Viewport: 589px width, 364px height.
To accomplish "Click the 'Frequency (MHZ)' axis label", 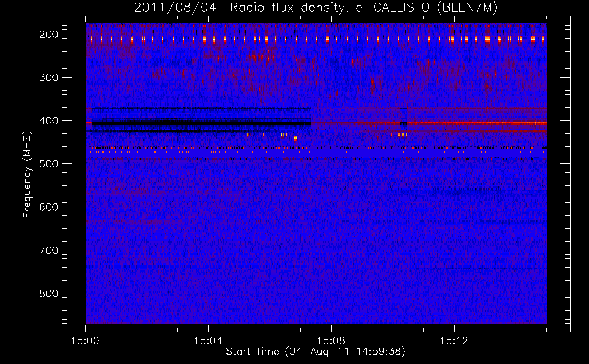I will tap(27, 174).
